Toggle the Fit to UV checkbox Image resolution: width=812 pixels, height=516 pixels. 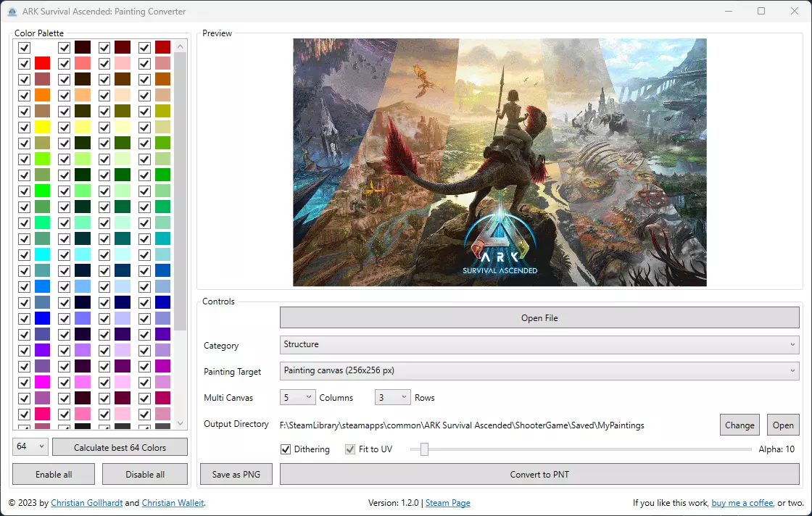pyautogui.click(x=351, y=449)
